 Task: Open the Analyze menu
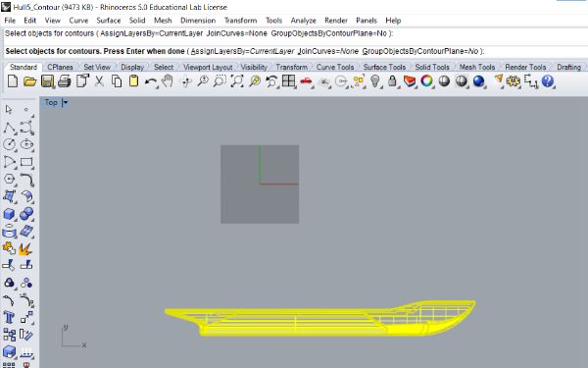click(x=304, y=21)
